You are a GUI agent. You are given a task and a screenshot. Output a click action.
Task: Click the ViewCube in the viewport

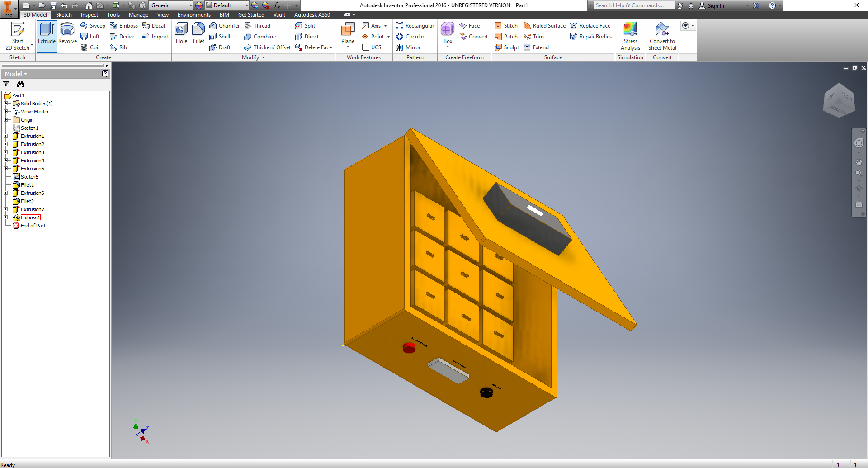839,100
